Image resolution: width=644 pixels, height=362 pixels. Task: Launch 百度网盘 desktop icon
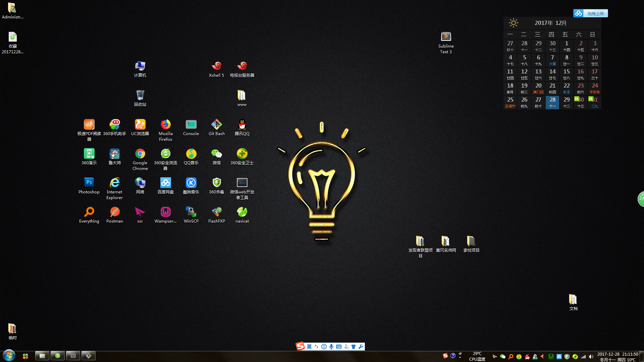coord(165,186)
